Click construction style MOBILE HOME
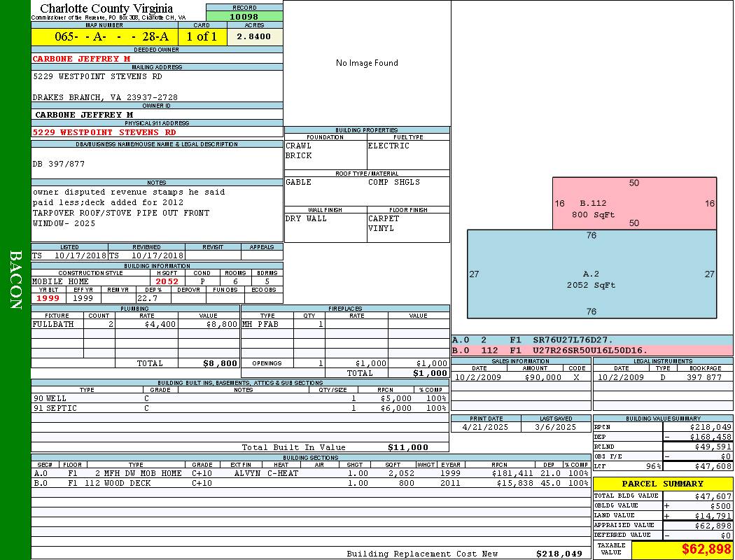This screenshot has width=735, height=560. (60, 281)
